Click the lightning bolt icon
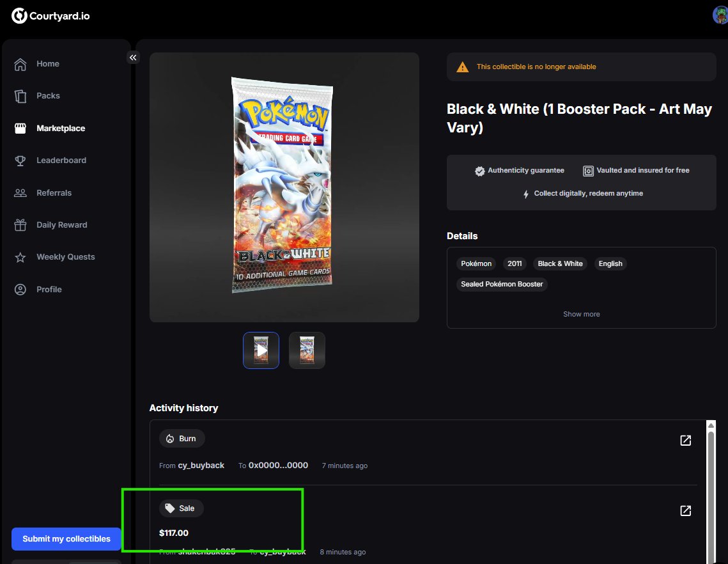The image size is (728, 564). click(x=526, y=194)
